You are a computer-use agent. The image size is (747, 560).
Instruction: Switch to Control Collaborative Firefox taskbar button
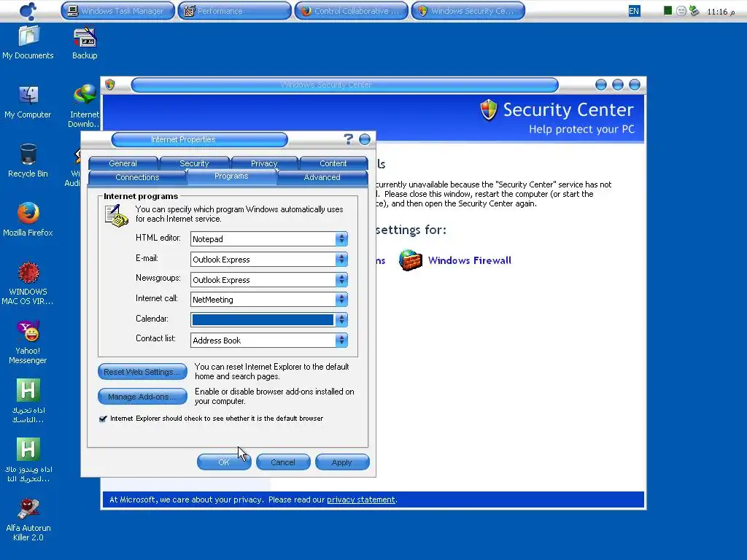(351, 10)
